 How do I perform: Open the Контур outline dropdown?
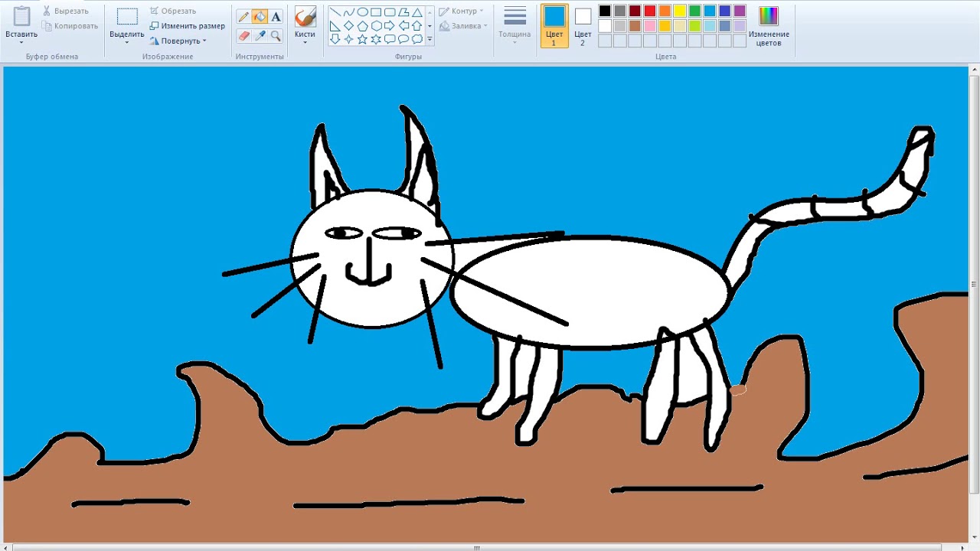[x=461, y=11]
